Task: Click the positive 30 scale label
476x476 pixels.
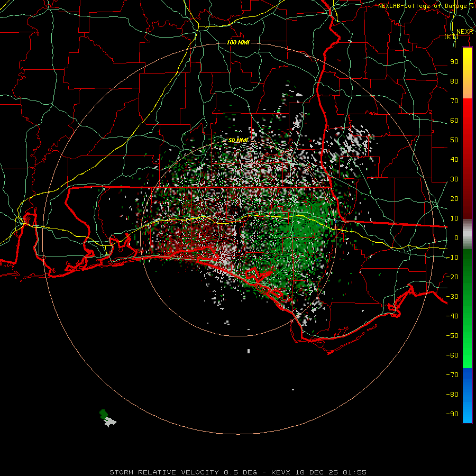Action: point(454,179)
